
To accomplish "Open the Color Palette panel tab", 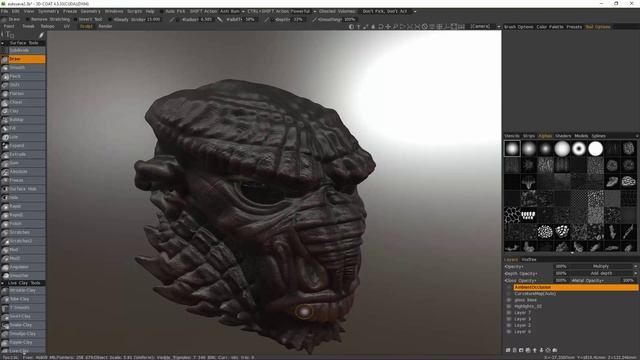I will (x=549, y=27).
